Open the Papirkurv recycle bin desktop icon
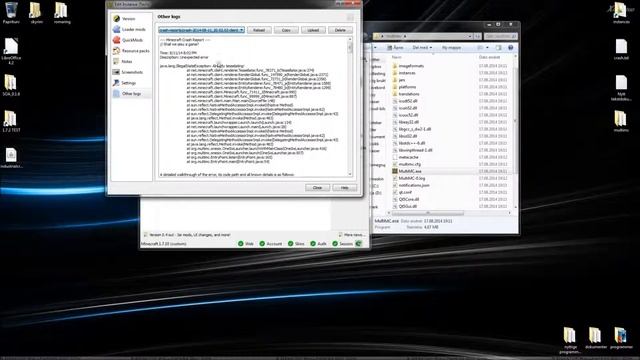The width and height of the screenshot is (640, 360). [11, 13]
